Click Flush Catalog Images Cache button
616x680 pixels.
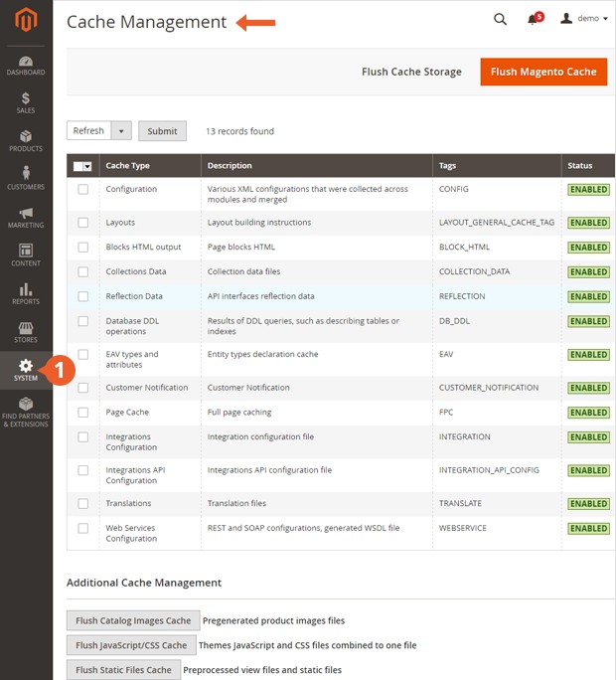[133, 620]
